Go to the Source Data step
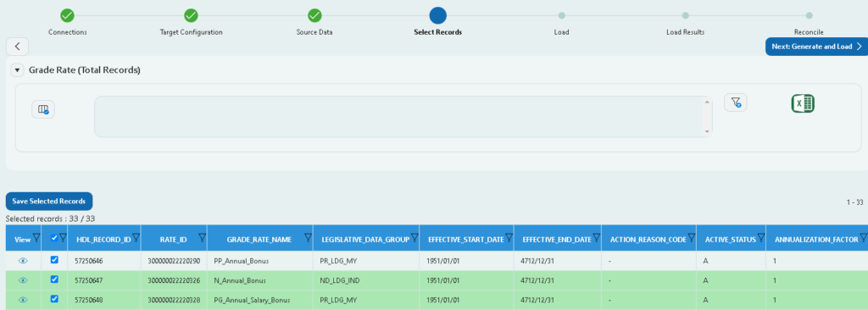Viewport: 868px width, 310px height. (x=314, y=15)
